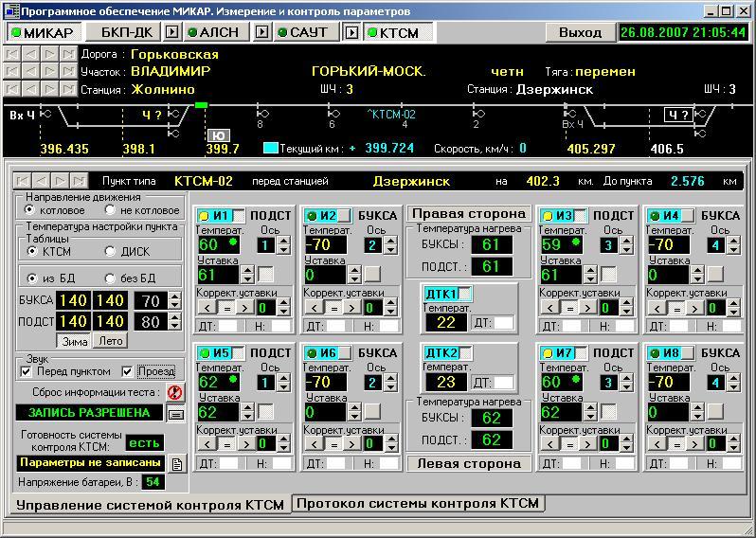Select the не котловое direction radio button
Screen dimensions: 756x538
[x=110, y=210]
